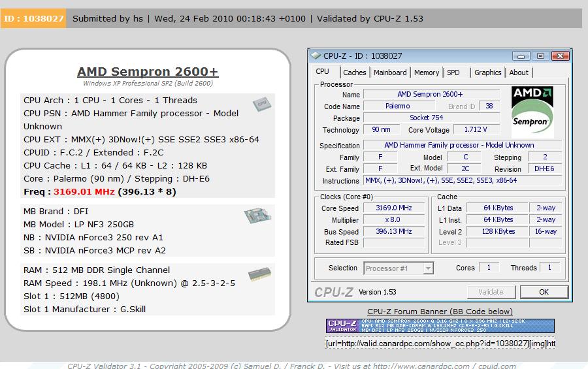This screenshot has width=588, height=369.
Task: Click the Version 1.53 label in CPU-Z
Action: (x=377, y=292)
